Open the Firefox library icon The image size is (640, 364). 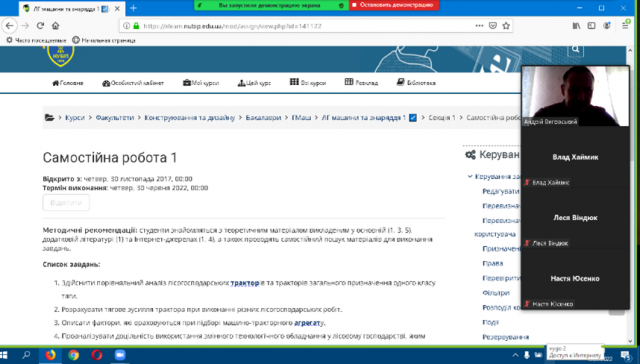[576, 26]
